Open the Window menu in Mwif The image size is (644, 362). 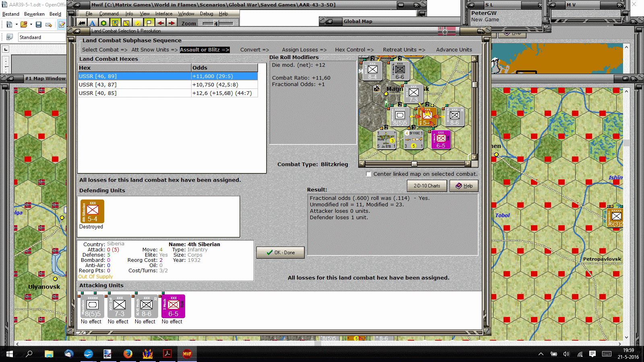tap(186, 14)
